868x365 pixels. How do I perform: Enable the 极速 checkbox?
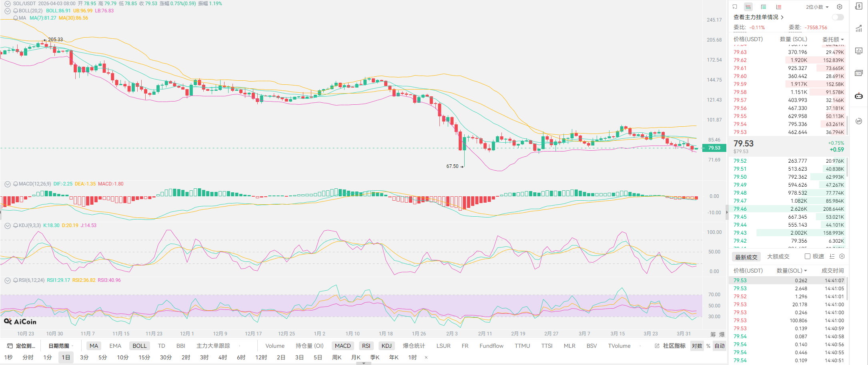tap(808, 256)
